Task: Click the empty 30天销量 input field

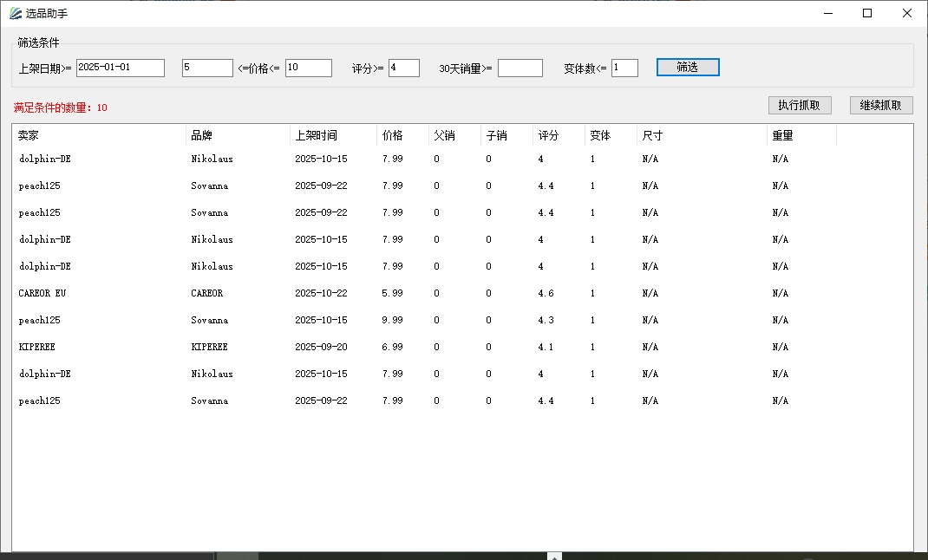Action: pos(520,68)
